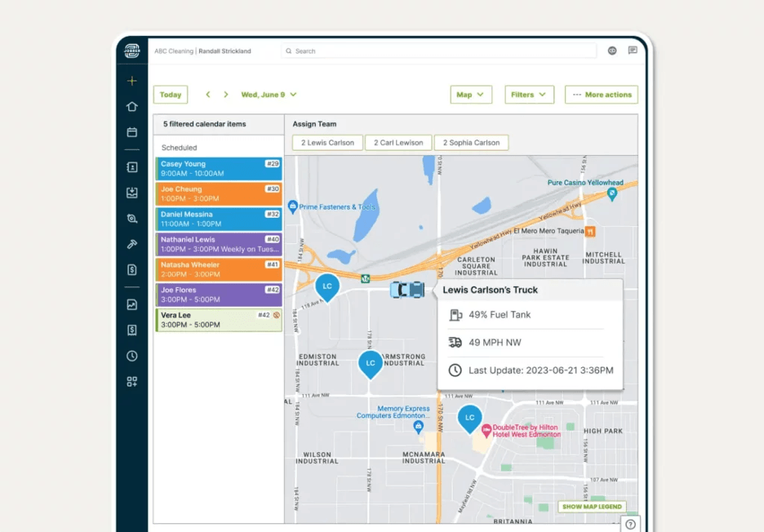Click the help question mark icon
Image resolution: width=764 pixels, height=532 pixels.
pyautogui.click(x=629, y=524)
